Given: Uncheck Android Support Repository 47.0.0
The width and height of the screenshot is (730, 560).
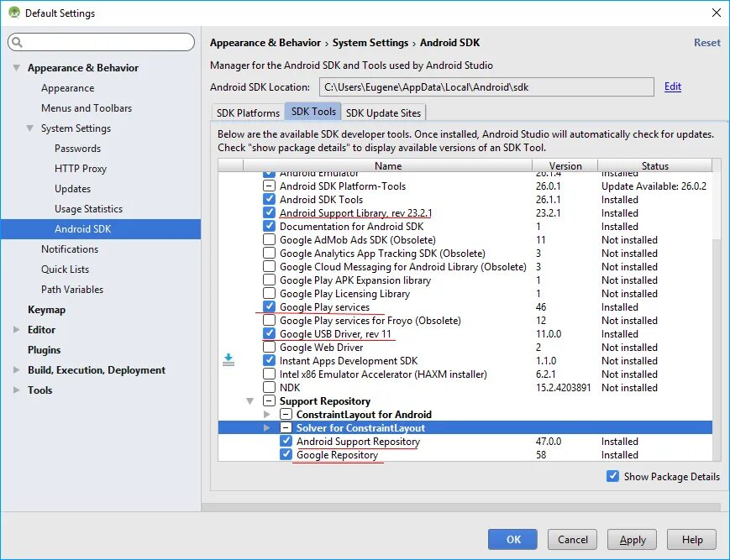Looking at the screenshot, I should click(286, 442).
